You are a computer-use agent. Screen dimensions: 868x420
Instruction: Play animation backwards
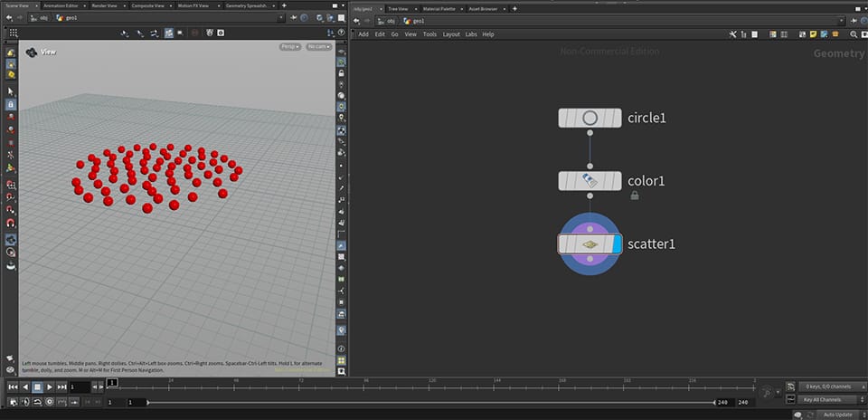[25, 387]
